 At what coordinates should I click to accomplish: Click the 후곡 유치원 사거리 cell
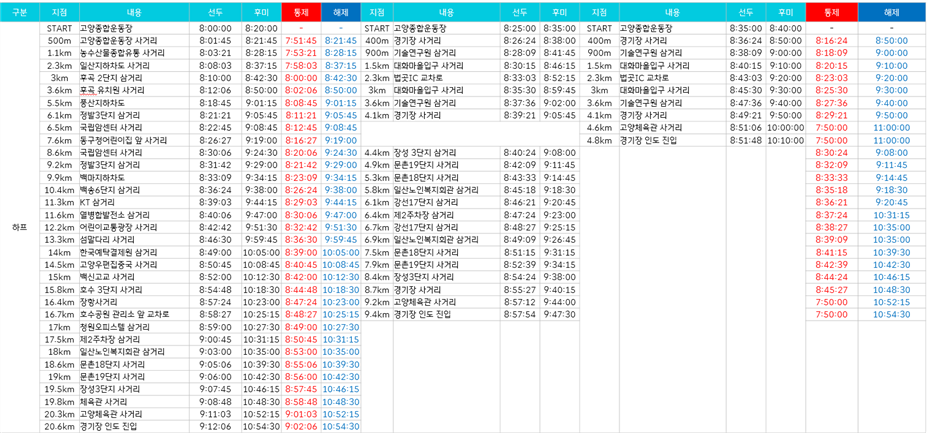[134, 90]
